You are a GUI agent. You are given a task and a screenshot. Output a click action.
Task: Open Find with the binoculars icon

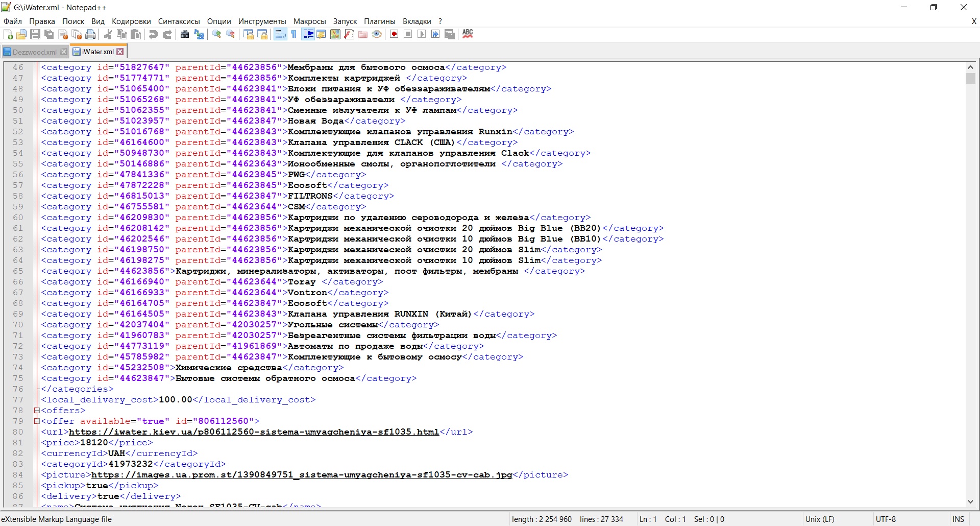pos(185,34)
